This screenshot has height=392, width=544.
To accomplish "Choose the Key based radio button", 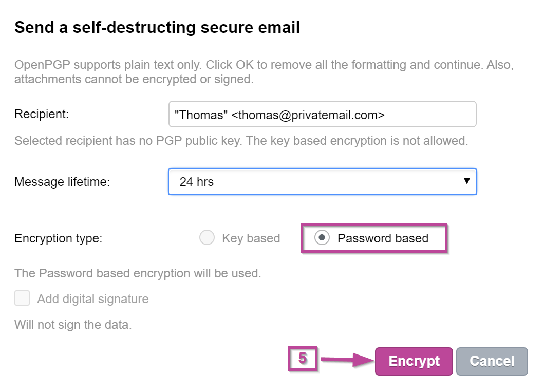I will pos(207,238).
